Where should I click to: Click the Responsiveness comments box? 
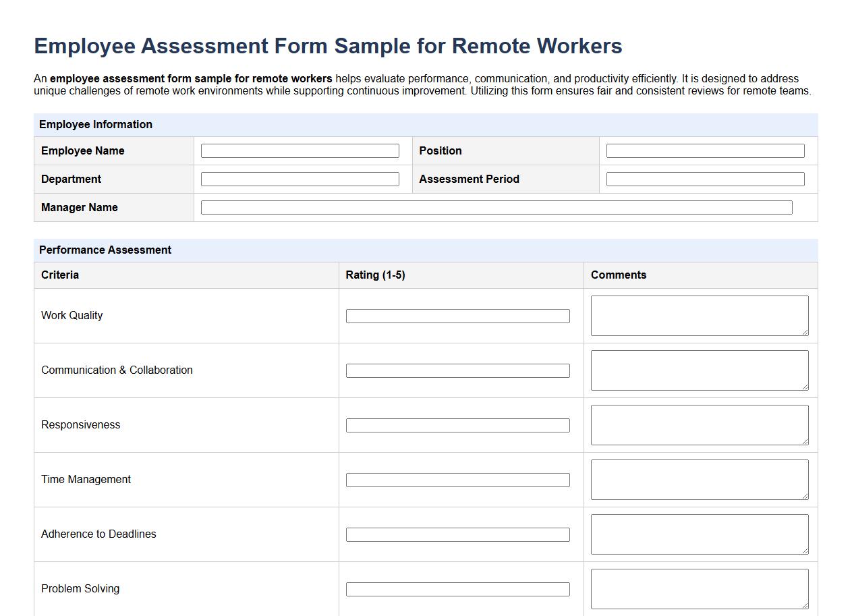[x=699, y=424]
